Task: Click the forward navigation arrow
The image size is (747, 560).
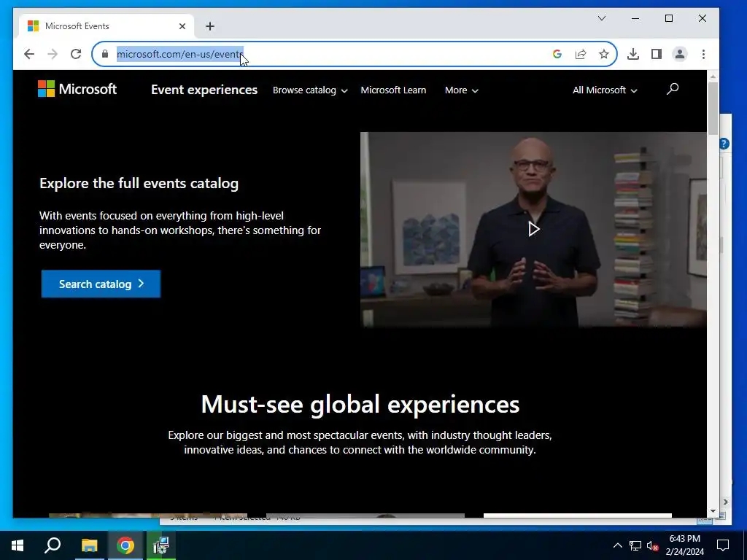Action: 53,54
